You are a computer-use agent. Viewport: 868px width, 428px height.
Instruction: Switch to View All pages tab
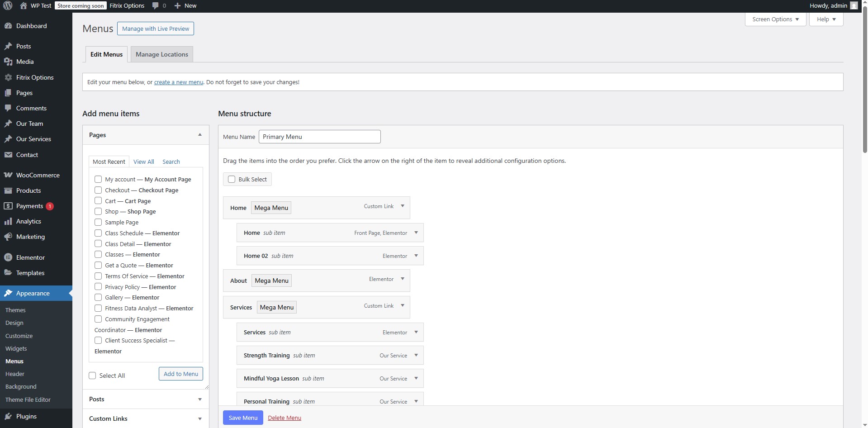(x=143, y=162)
